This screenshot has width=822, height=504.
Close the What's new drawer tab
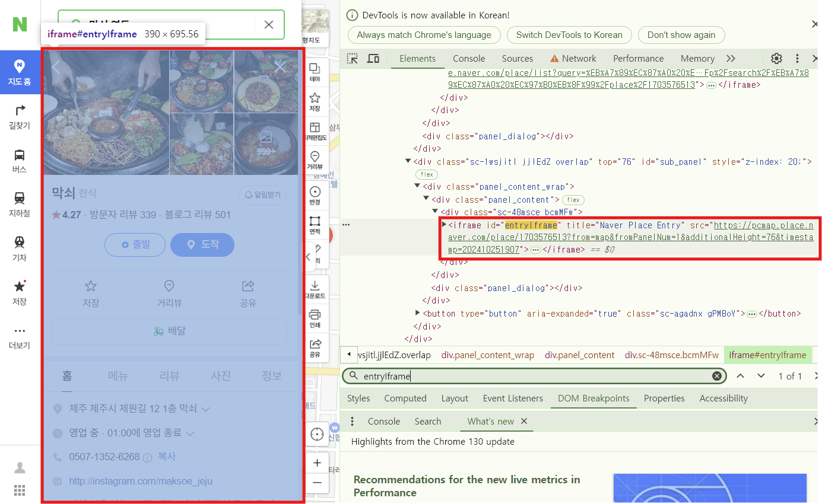(x=524, y=422)
